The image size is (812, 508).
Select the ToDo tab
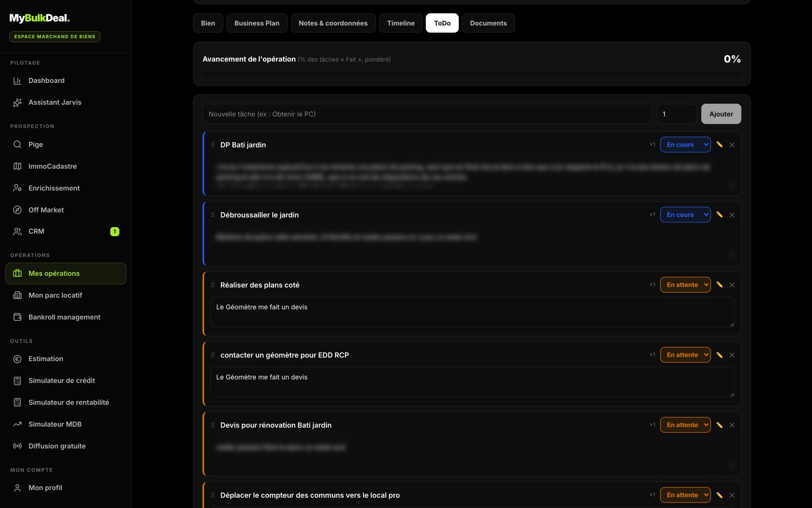coord(442,23)
